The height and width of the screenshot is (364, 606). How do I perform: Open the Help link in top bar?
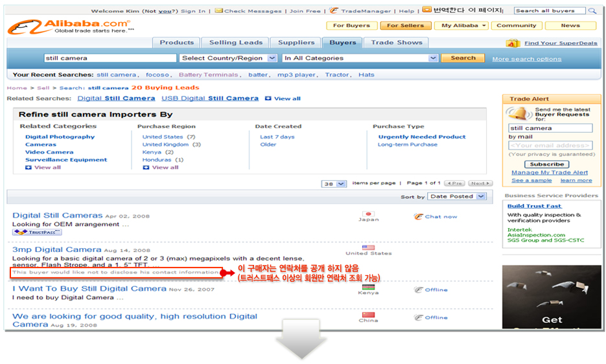[406, 11]
